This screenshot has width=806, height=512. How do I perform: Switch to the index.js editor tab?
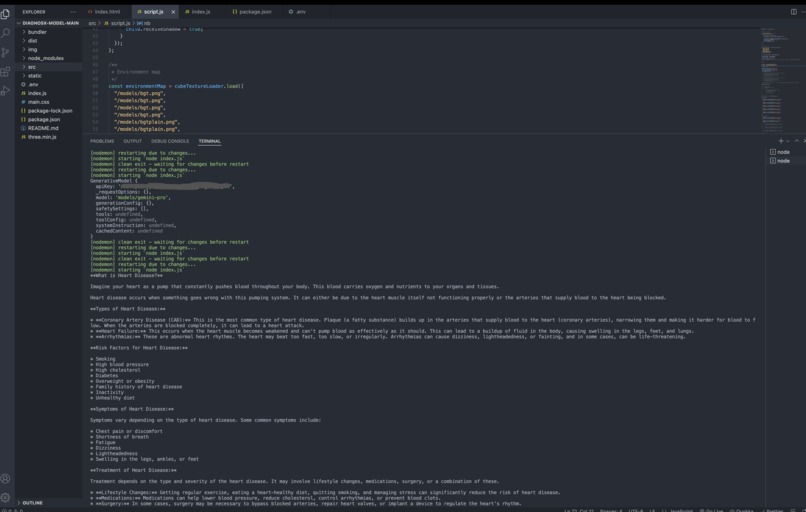[x=198, y=11]
